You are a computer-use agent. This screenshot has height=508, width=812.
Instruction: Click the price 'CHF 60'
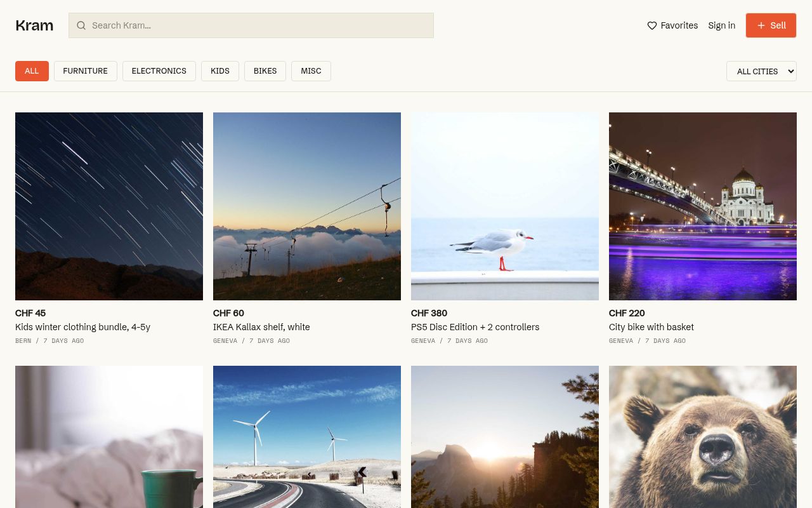(228, 313)
